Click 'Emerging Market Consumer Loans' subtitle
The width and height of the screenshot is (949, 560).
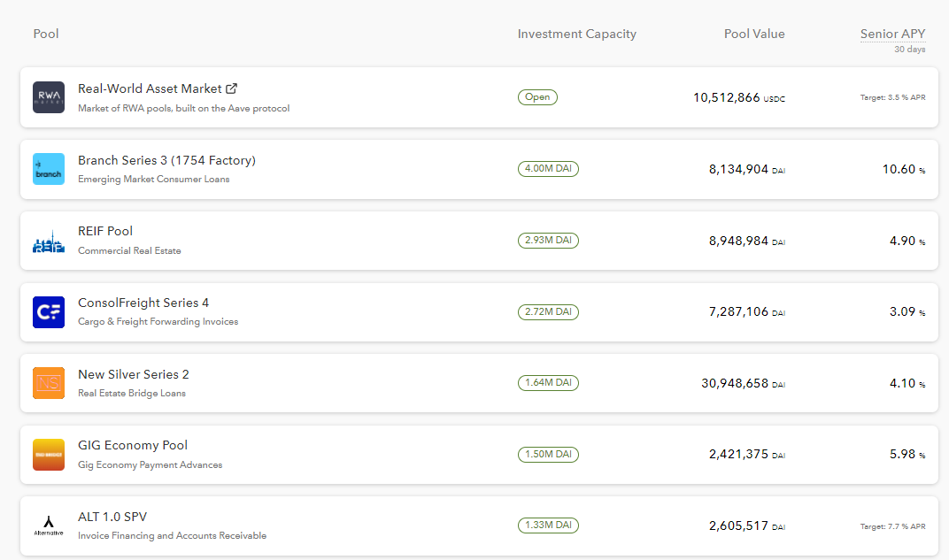pyautogui.click(x=154, y=179)
